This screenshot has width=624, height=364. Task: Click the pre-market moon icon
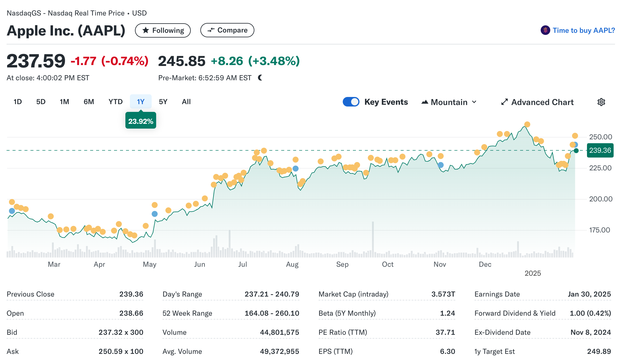coord(260,78)
